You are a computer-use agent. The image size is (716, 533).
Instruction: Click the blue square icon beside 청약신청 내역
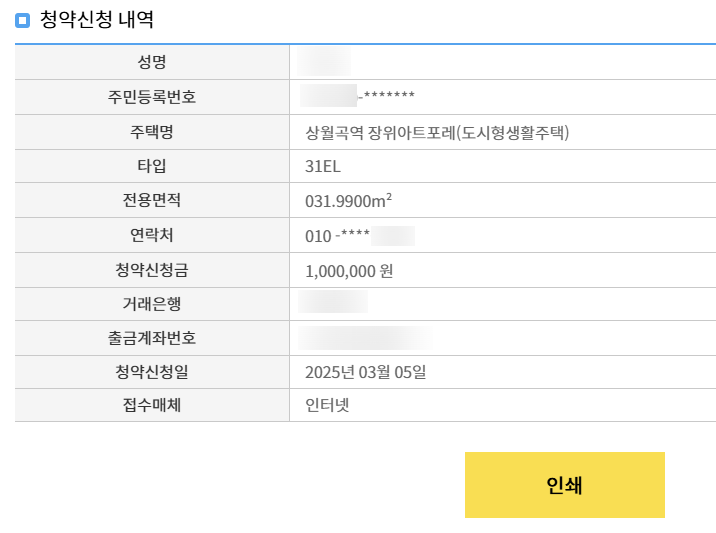[x=22, y=21]
